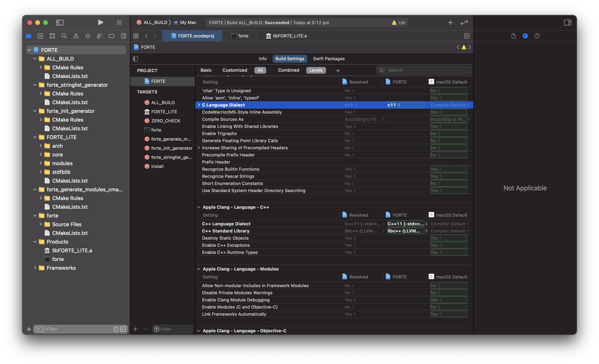Go back in editor history
The height and width of the screenshot is (364, 599).
click(146, 36)
